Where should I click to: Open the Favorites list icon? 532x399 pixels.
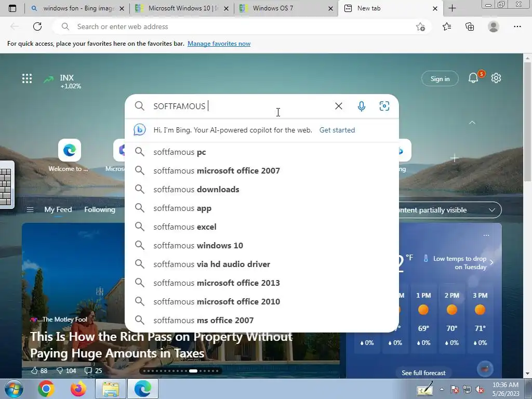click(x=447, y=26)
